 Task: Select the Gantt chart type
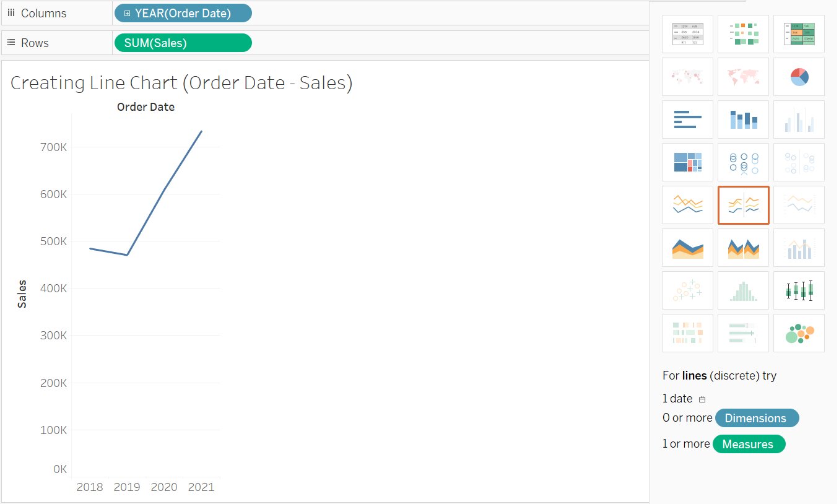[687, 332]
